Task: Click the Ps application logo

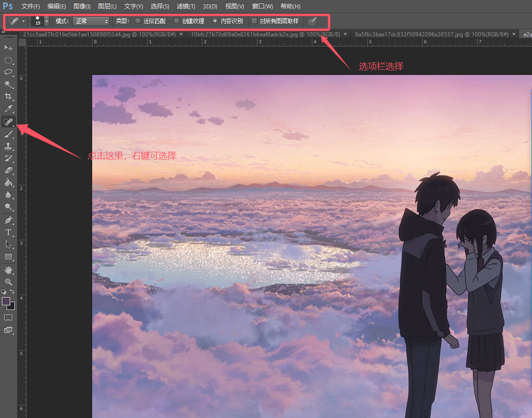Action: point(8,6)
